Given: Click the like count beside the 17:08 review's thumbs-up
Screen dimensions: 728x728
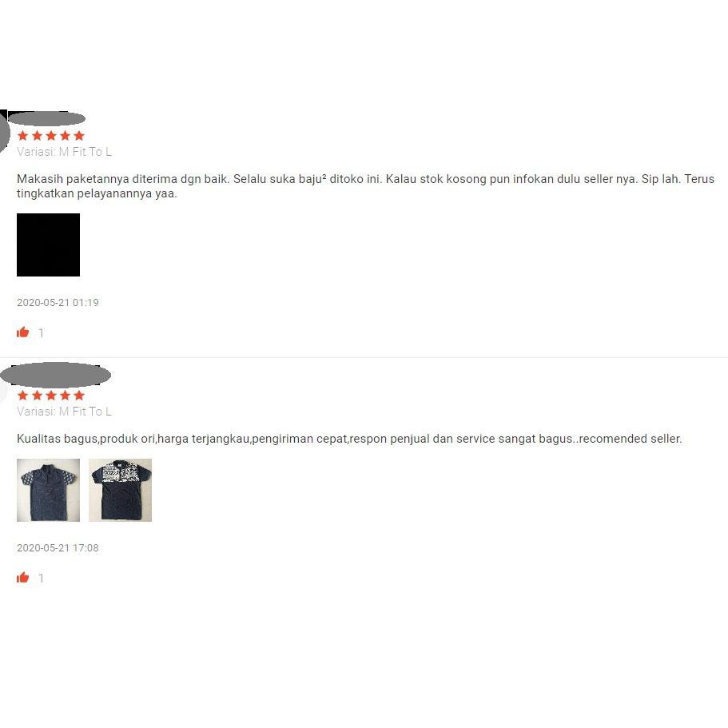Looking at the screenshot, I should pyautogui.click(x=42, y=578).
